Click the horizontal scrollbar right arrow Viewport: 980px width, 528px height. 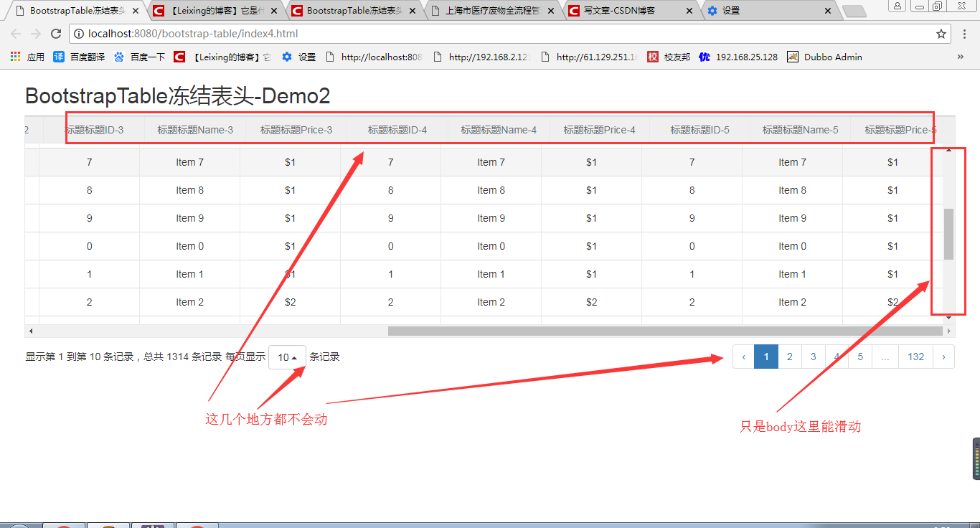949,331
